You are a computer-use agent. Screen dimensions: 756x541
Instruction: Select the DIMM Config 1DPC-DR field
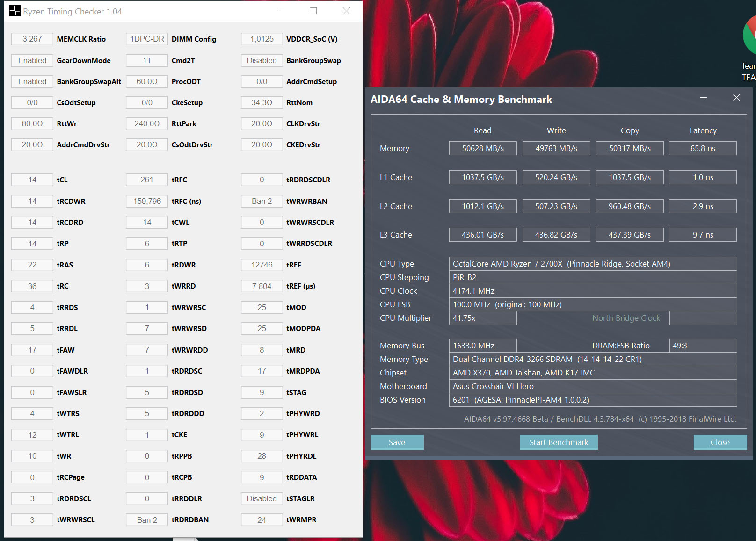click(147, 39)
